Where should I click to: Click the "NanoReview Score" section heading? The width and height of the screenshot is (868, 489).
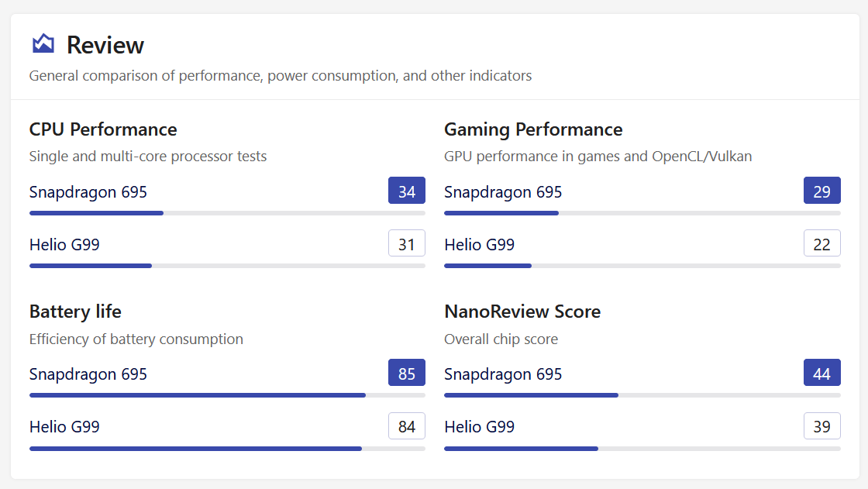tap(522, 312)
